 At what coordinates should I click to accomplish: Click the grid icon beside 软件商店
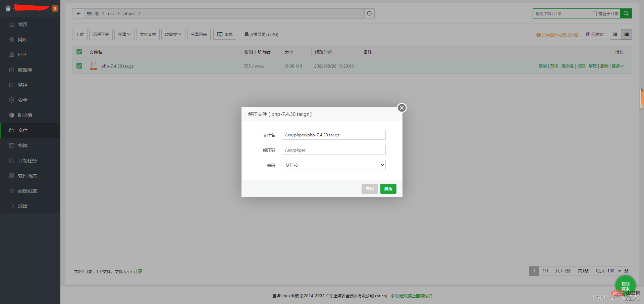pyautogui.click(x=12, y=176)
